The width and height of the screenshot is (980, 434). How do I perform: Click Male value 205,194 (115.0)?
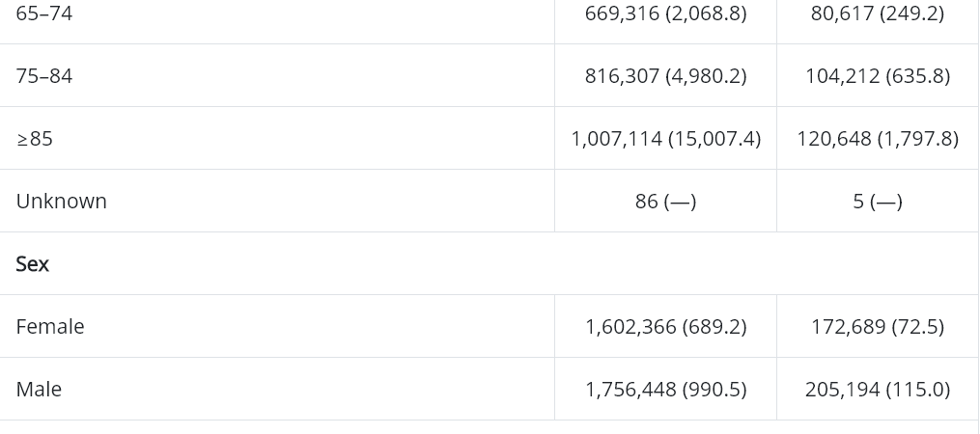click(x=877, y=389)
